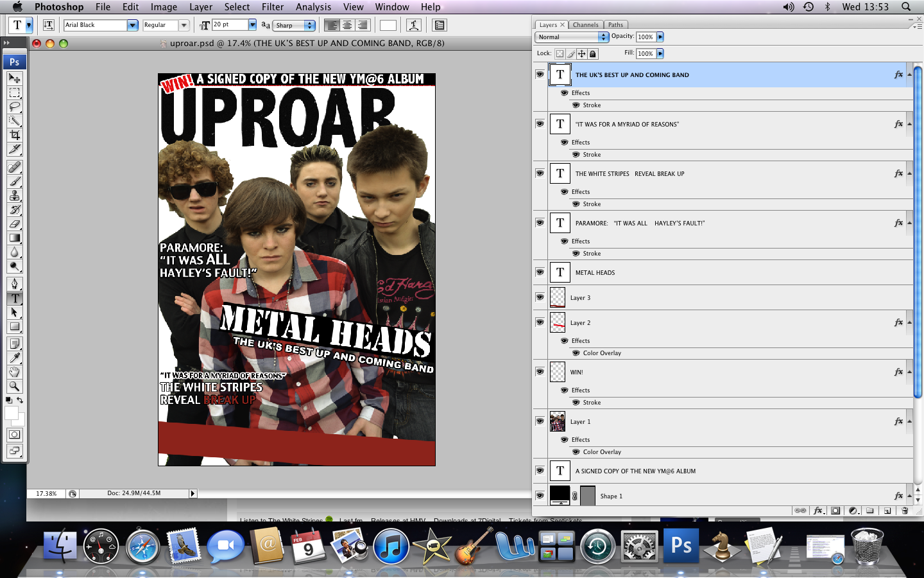
Task: Click the Add layer mask icon
Action: (x=835, y=511)
